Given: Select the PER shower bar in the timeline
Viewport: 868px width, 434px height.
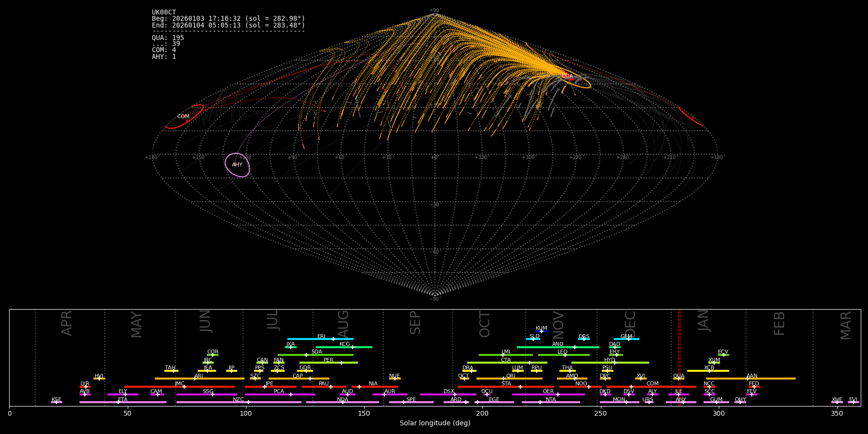Looking at the screenshot, I should 328,363.
